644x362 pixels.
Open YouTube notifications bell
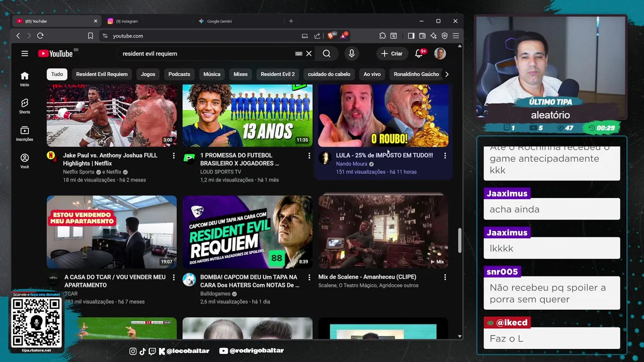tap(419, 53)
